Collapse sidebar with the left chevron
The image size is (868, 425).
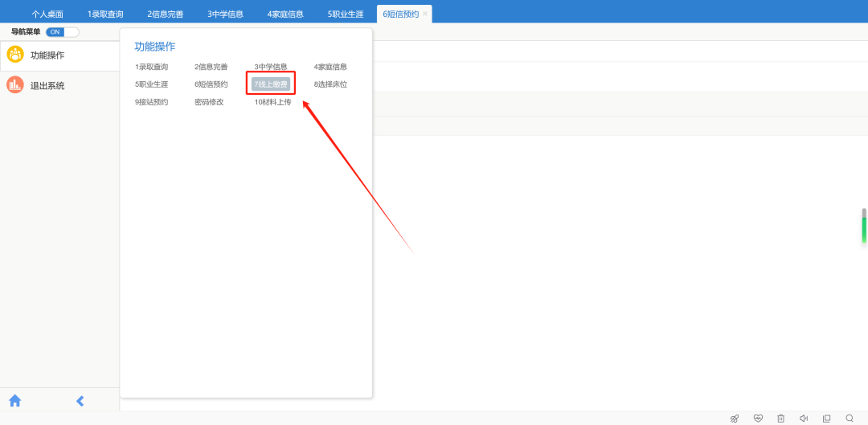pos(80,401)
